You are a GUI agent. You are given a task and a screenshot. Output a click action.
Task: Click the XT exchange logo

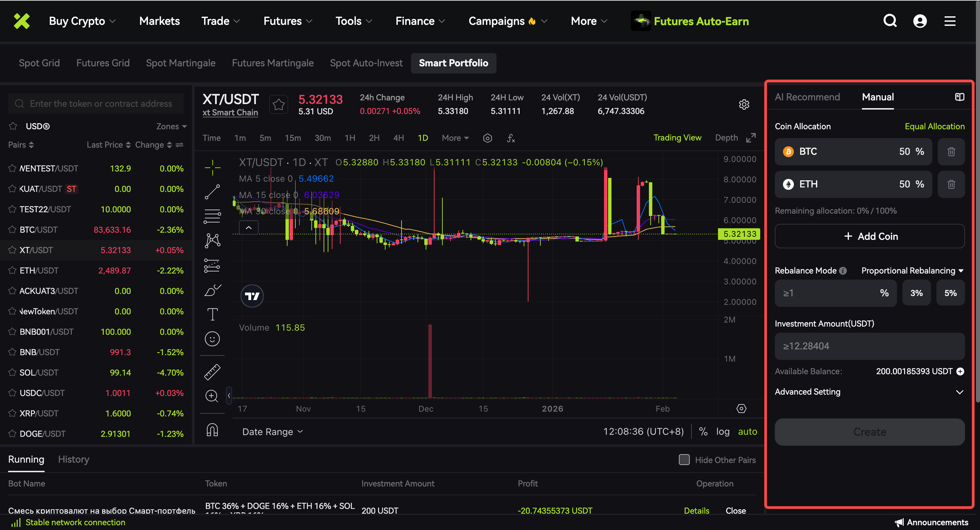(22, 21)
